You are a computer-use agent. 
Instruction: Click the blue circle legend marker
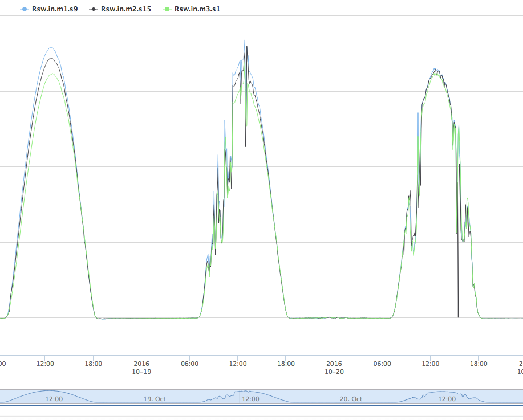(24, 9)
